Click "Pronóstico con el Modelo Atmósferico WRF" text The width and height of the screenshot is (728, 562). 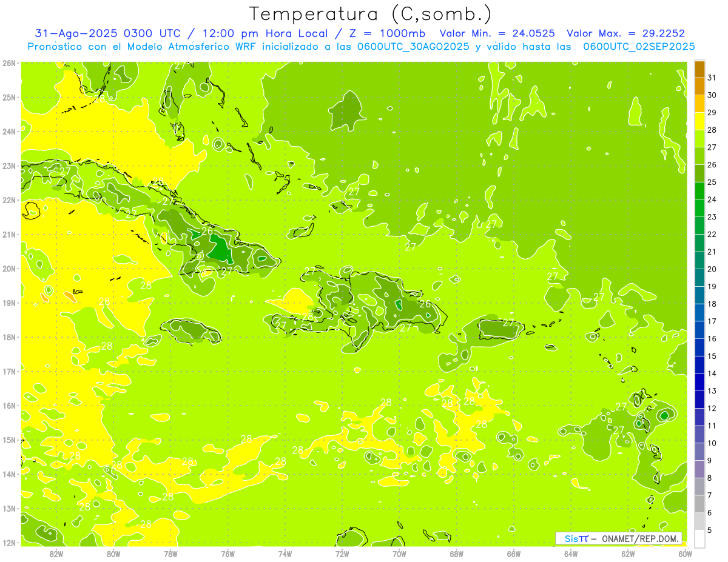(143, 47)
